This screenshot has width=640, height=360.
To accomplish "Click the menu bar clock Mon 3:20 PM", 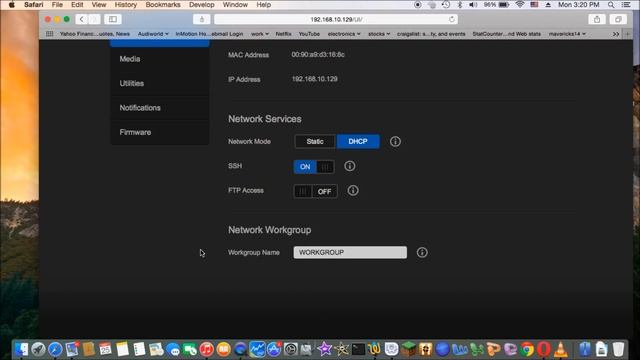I will pos(578,5).
